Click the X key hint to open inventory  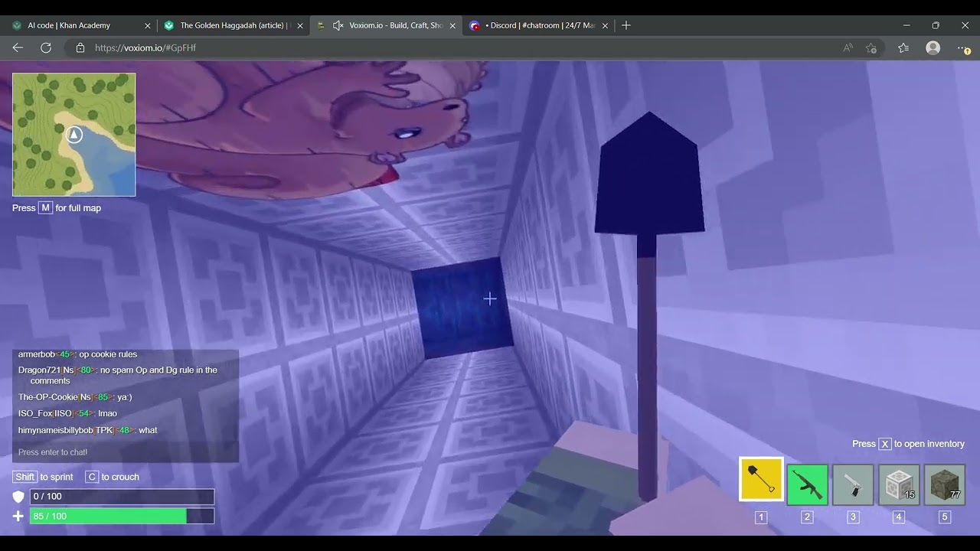click(884, 444)
